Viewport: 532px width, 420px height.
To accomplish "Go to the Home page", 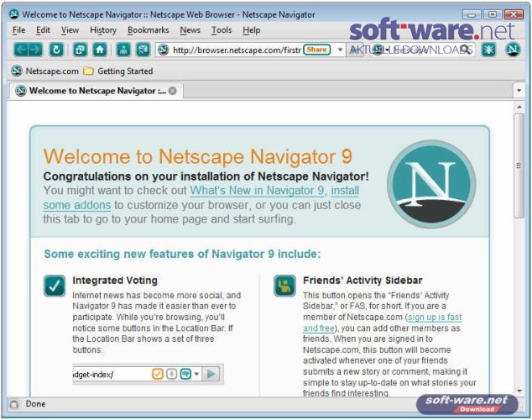I will pos(100,50).
